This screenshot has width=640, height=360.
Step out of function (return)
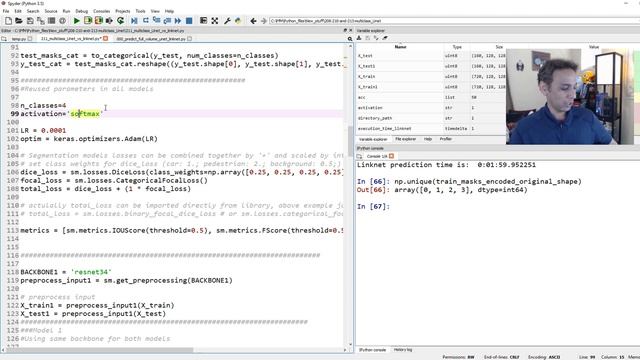(167, 20)
